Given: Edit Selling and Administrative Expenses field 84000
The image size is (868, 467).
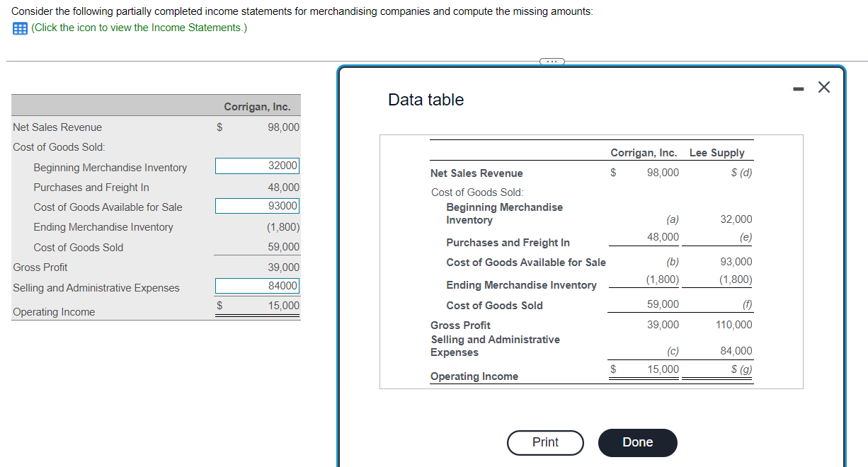Looking at the screenshot, I should click(x=258, y=286).
